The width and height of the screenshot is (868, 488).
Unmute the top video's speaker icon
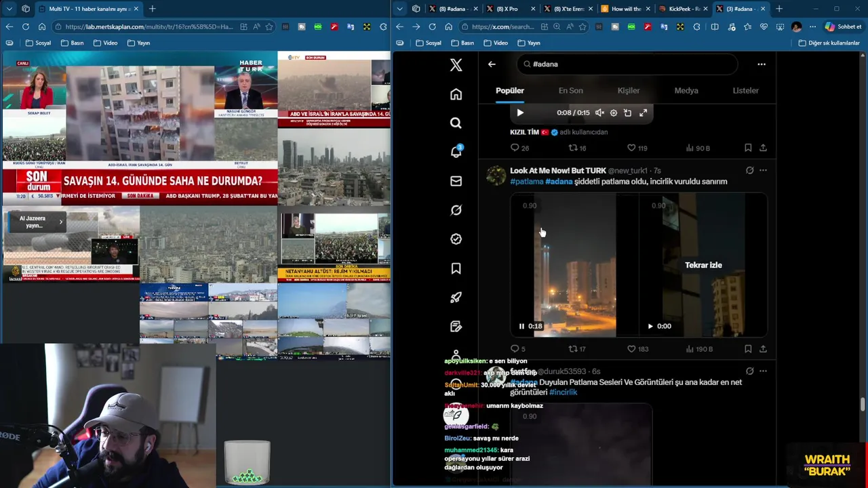pos(599,113)
